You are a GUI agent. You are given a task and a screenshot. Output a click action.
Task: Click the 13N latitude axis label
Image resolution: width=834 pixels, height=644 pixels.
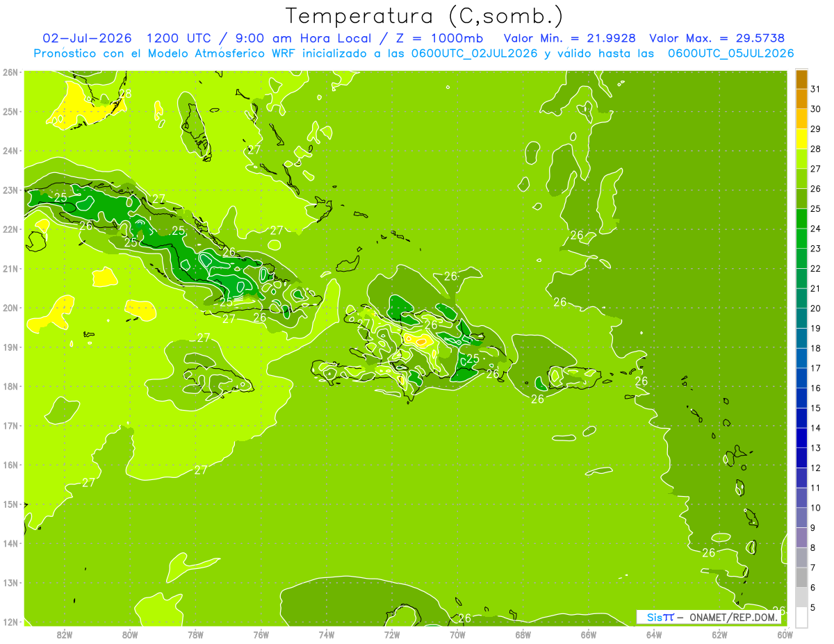tap(10, 583)
